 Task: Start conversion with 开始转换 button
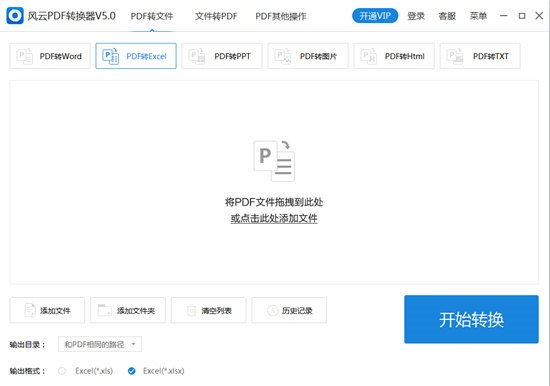click(x=471, y=319)
